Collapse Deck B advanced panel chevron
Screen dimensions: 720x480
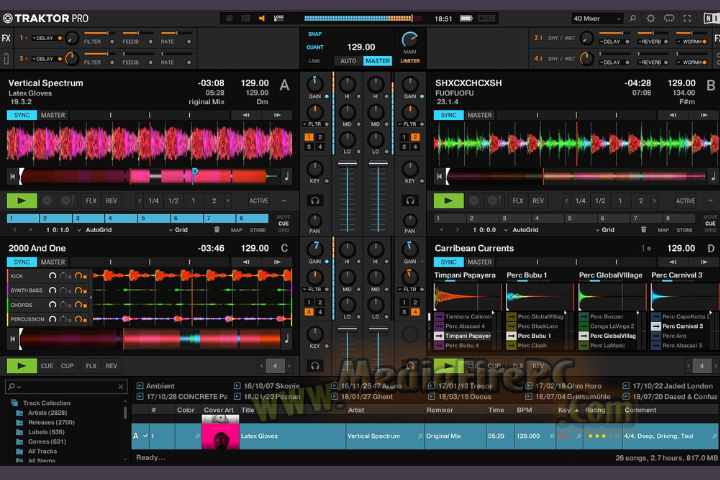[x=710, y=201]
